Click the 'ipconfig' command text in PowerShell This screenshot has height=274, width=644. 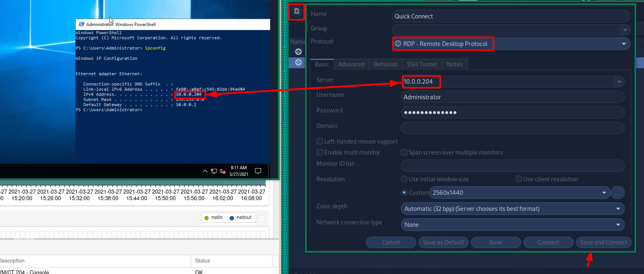(155, 48)
